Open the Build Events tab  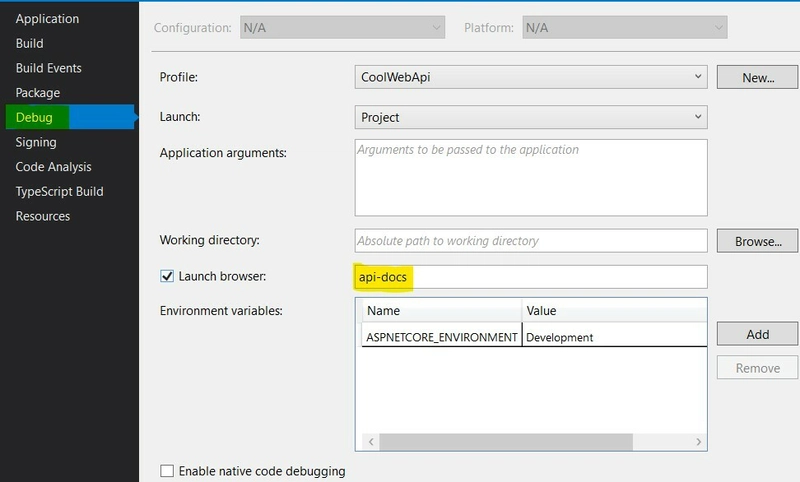(48, 68)
